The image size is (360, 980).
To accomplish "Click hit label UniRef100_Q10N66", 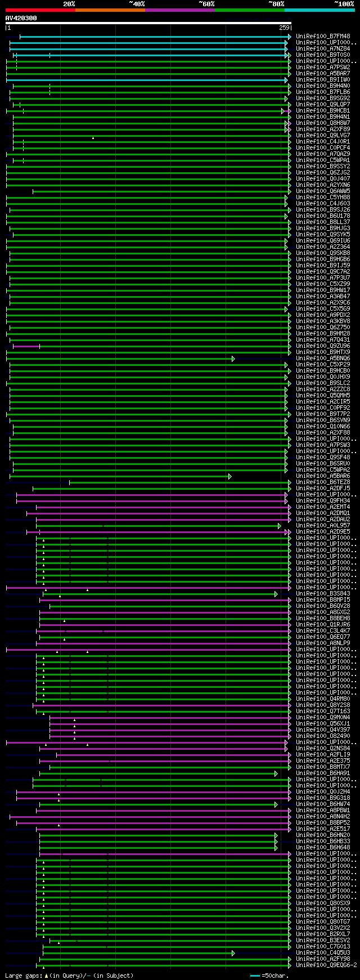I will 323,427.
